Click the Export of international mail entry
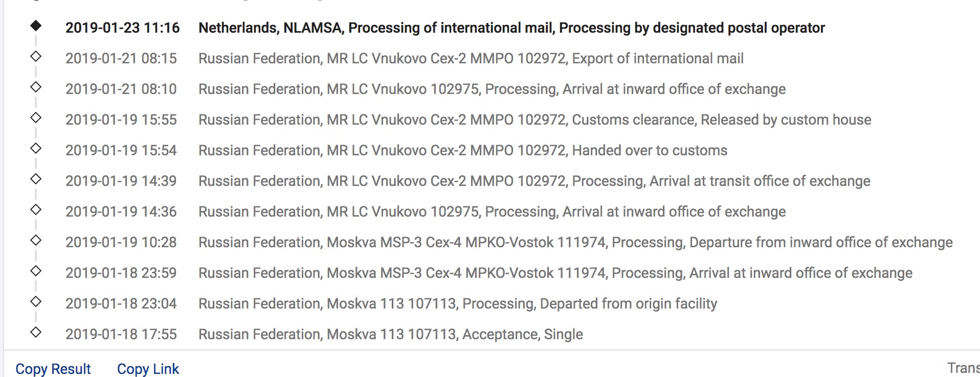The width and height of the screenshot is (980, 377). [471, 58]
